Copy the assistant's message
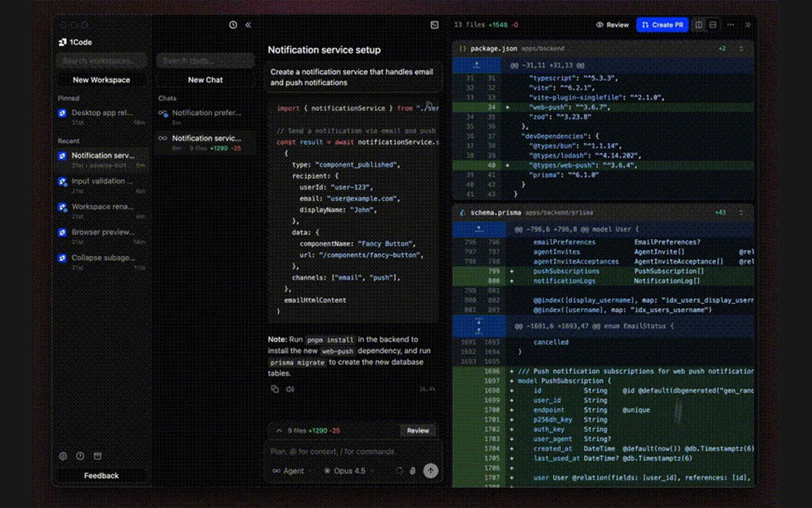 [x=275, y=389]
